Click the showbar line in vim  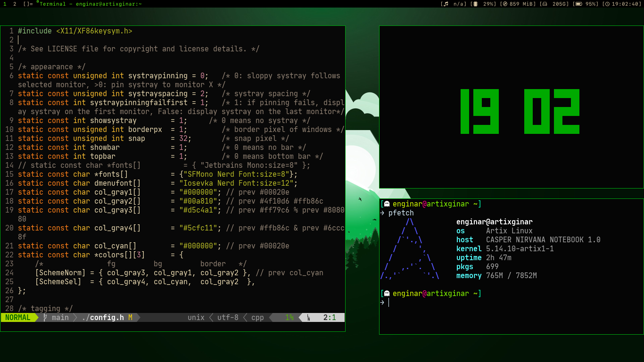(162, 148)
